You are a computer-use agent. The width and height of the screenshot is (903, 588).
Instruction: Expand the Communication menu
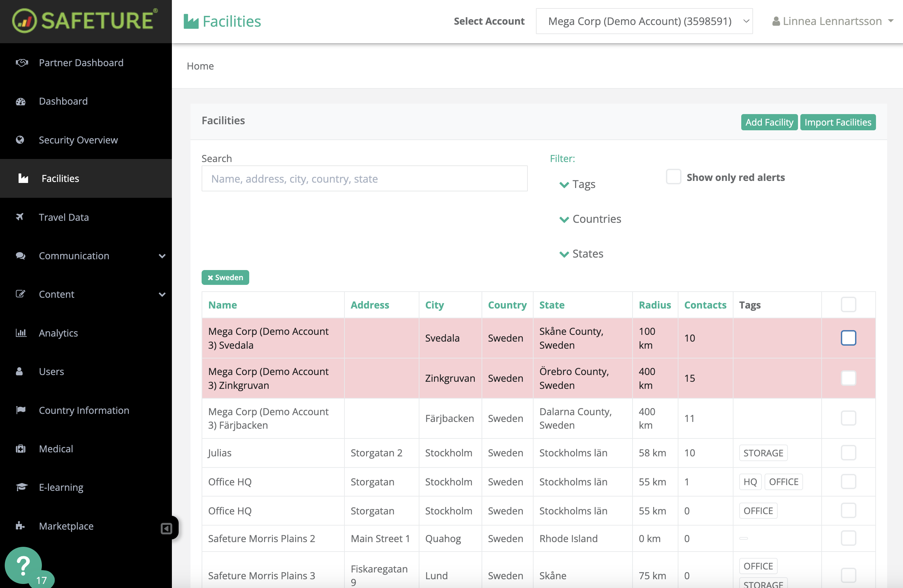pos(74,256)
